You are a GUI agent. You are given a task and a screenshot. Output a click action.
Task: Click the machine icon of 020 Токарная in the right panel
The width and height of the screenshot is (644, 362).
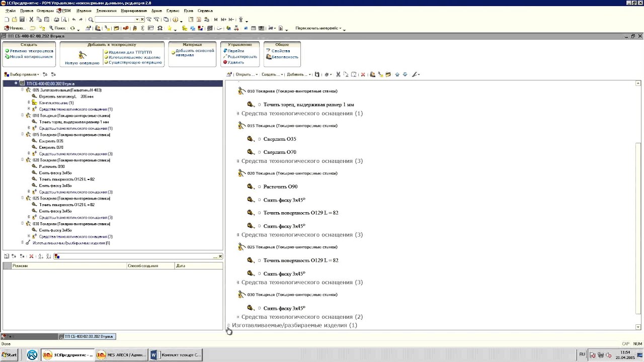tap(242, 173)
